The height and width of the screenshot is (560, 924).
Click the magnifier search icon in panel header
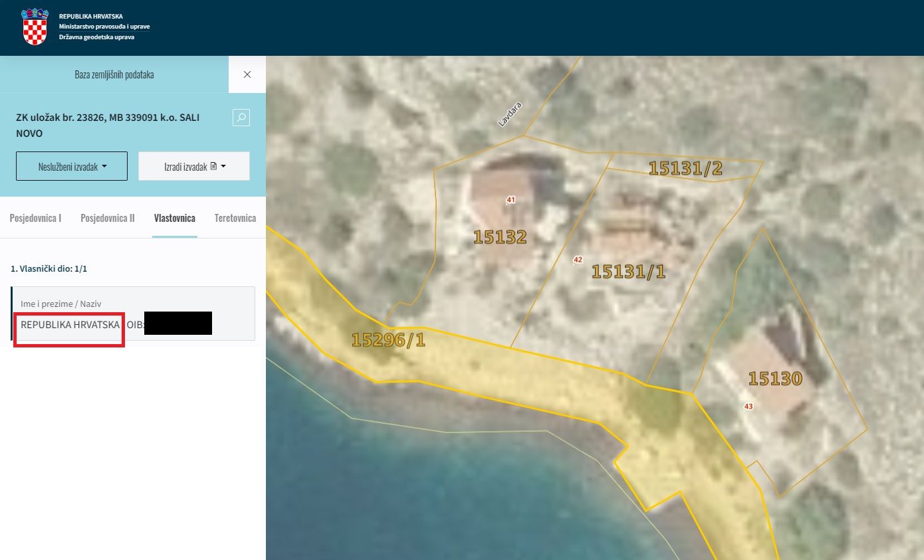pos(241,118)
